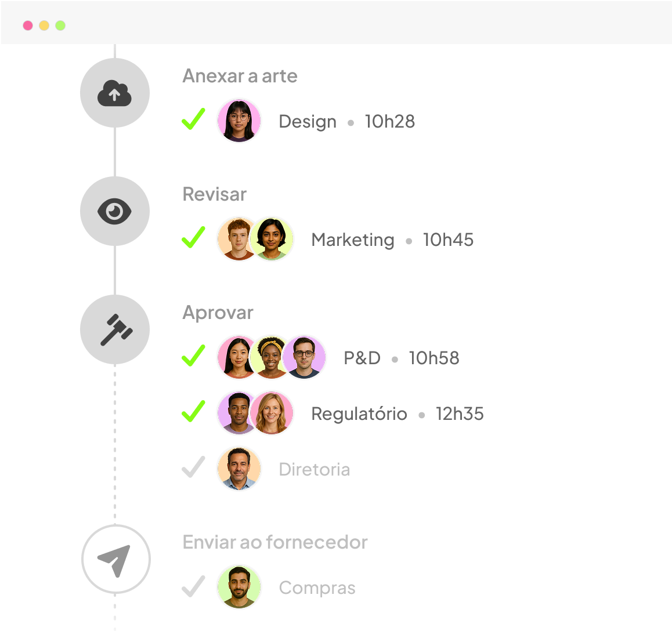Viewport: 672px width, 631px height.
Task: Click the paper plane send icon
Action: [x=115, y=559]
